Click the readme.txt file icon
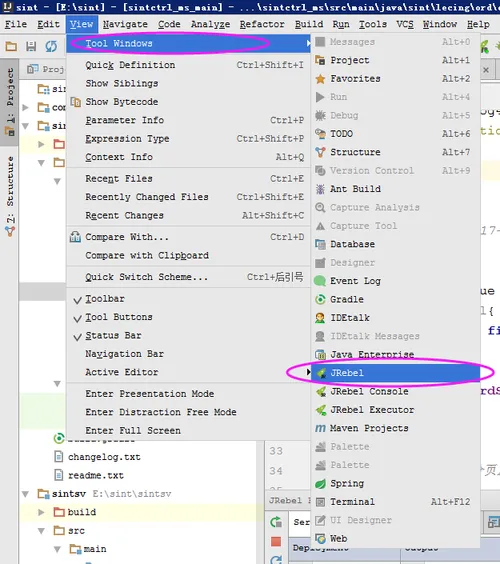Viewport: 500px width, 564px height. click(x=59, y=475)
